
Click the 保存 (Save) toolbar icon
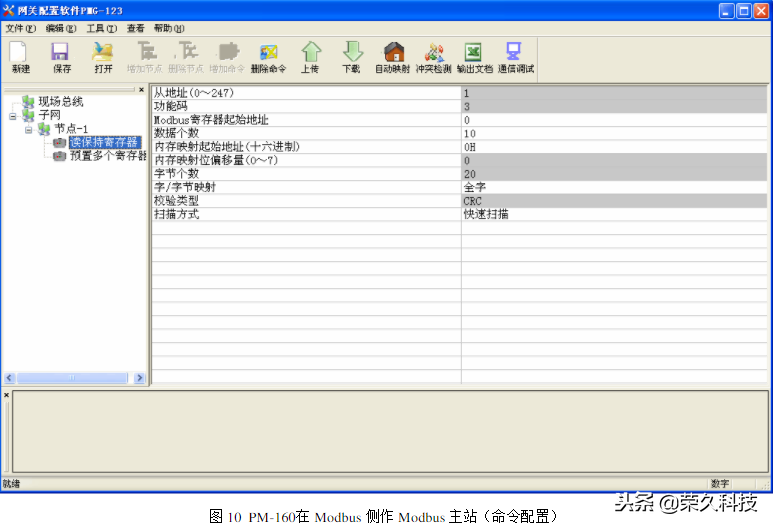[61, 57]
